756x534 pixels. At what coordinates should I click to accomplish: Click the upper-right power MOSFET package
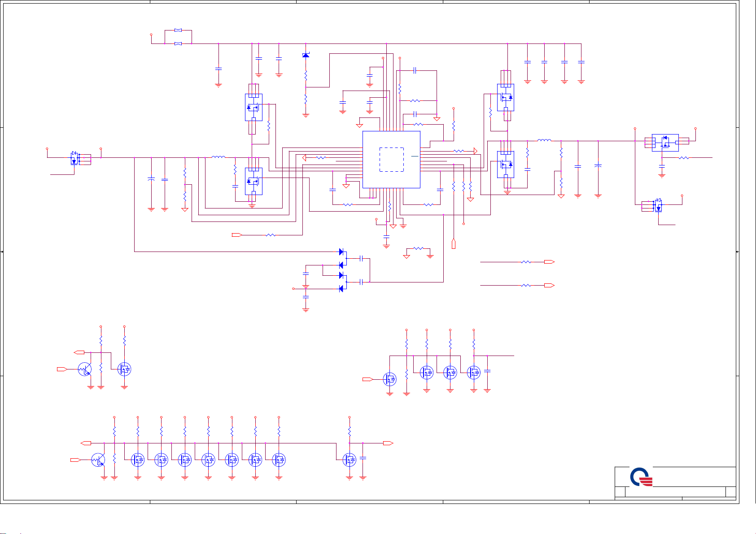tap(506, 97)
